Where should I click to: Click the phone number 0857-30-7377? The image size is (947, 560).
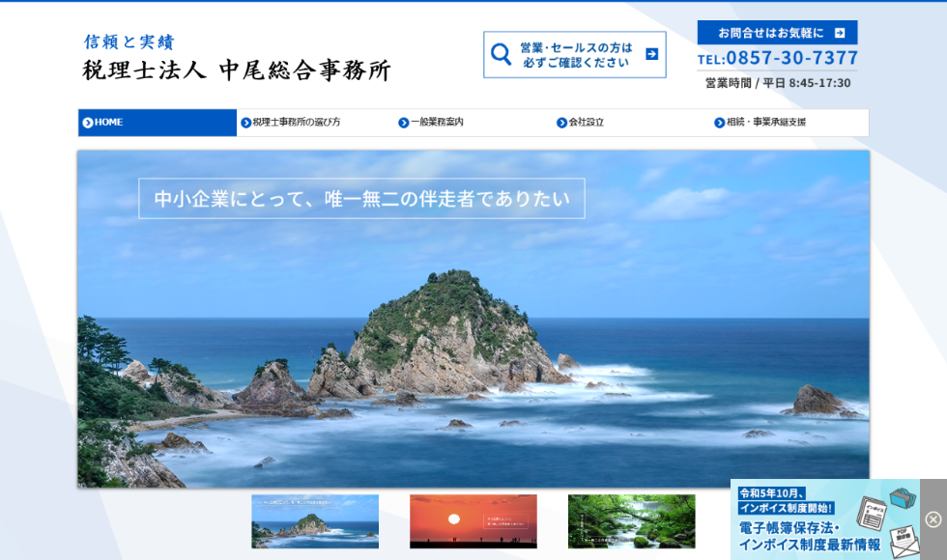pos(791,58)
